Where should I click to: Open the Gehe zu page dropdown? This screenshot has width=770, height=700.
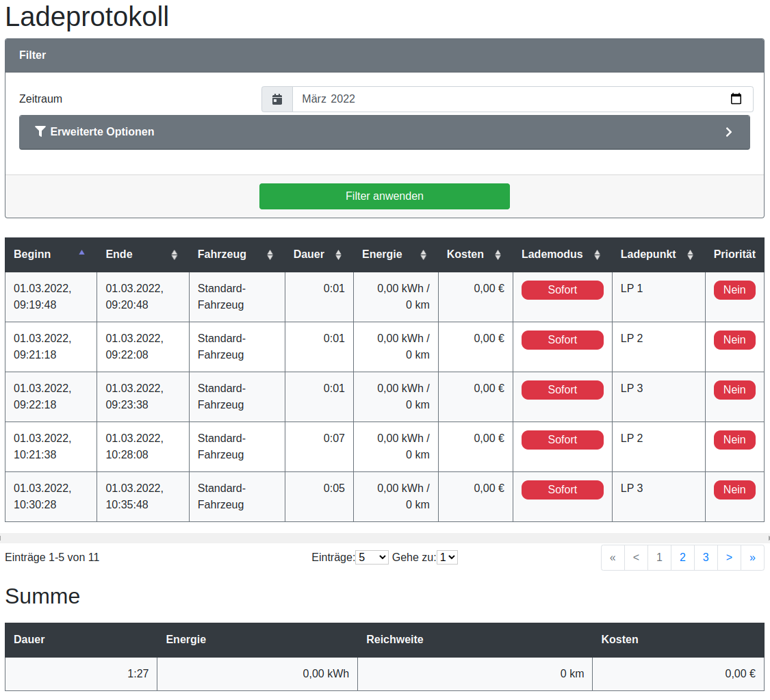pos(447,558)
